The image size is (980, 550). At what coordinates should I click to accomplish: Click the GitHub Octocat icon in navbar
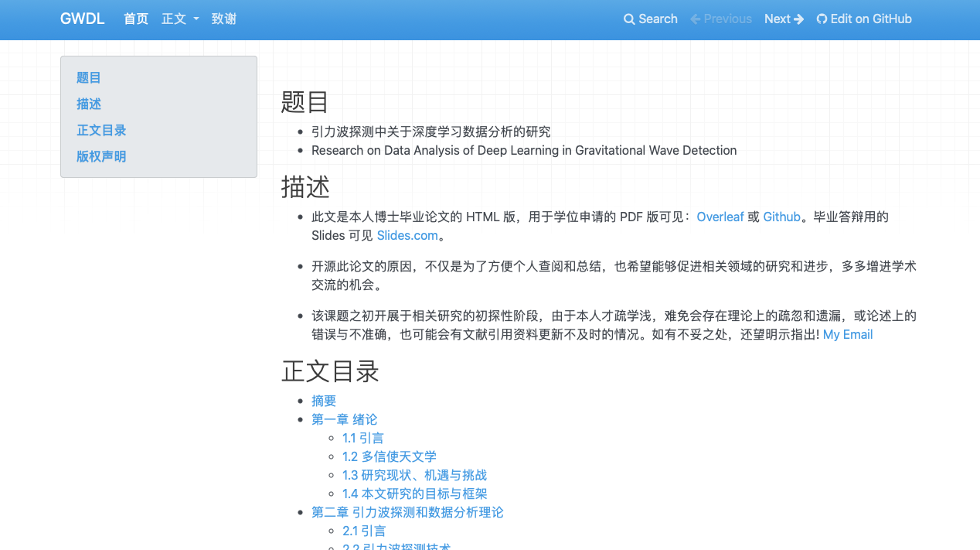point(820,19)
